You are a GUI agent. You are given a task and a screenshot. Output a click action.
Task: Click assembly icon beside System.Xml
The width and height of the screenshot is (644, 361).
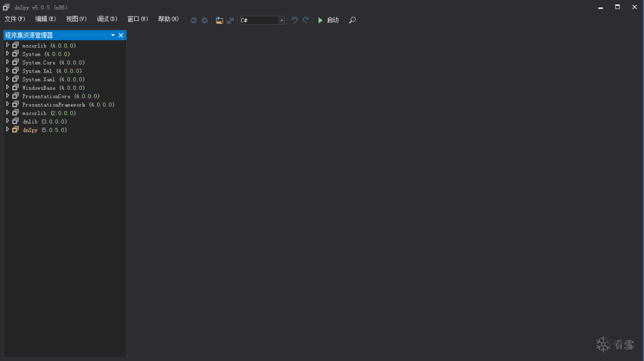pos(16,70)
